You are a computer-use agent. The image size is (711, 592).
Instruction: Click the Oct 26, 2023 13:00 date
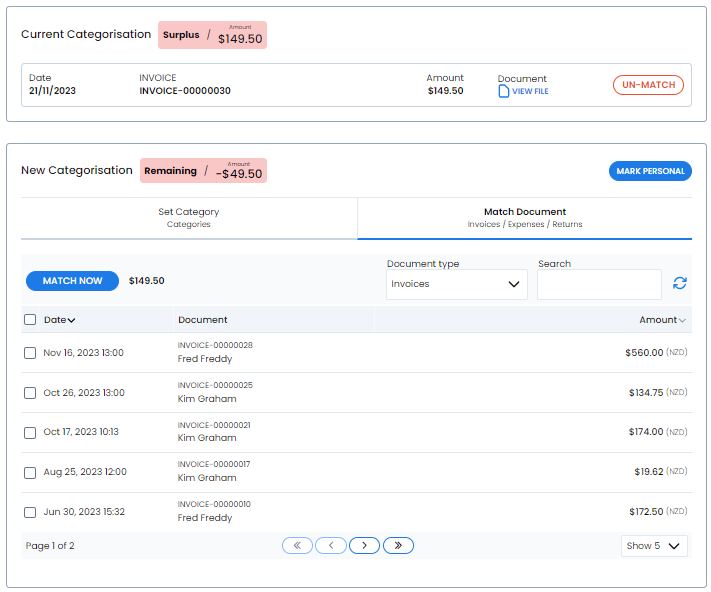84,393
